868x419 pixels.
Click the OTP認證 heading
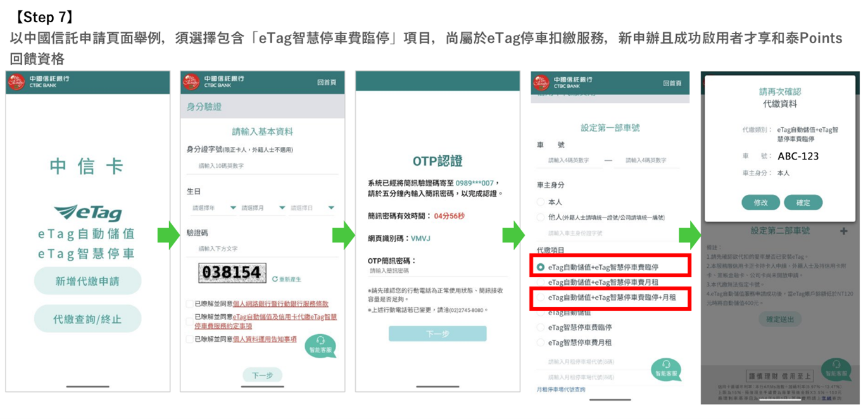[x=437, y=160]
